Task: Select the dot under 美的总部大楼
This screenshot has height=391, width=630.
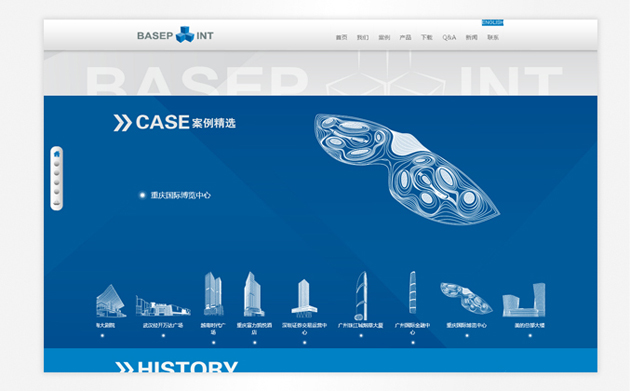Action: (x=530, y=336)
